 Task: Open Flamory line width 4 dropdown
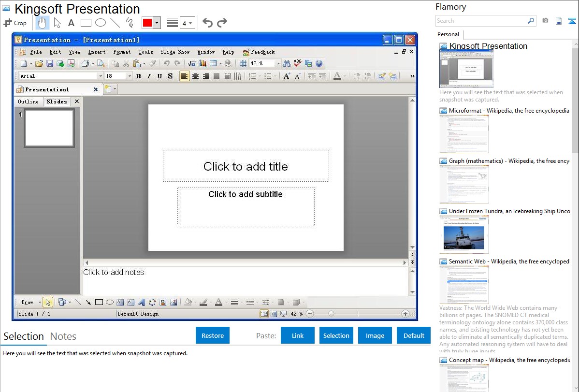[x=188, y=23]
